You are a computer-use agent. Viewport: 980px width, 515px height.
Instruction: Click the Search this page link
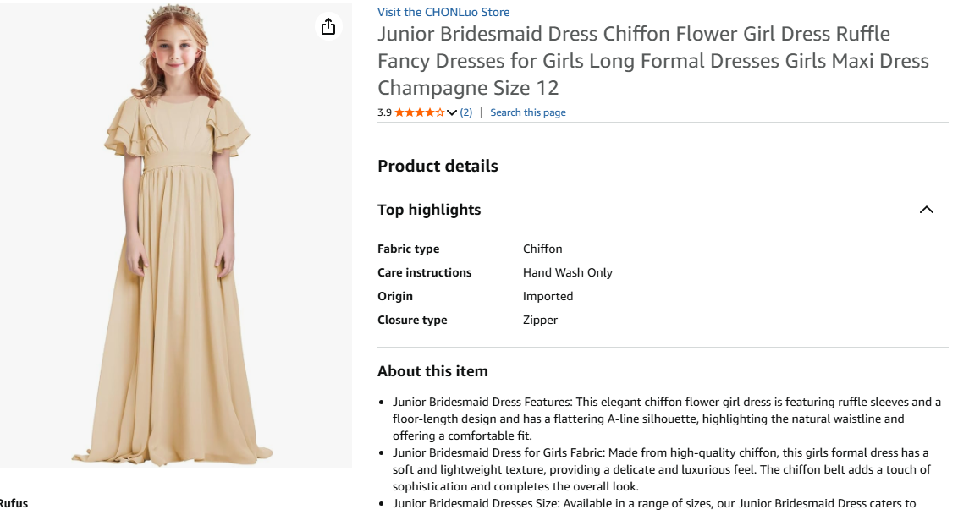pyautogui.click(x=527, y=112)
